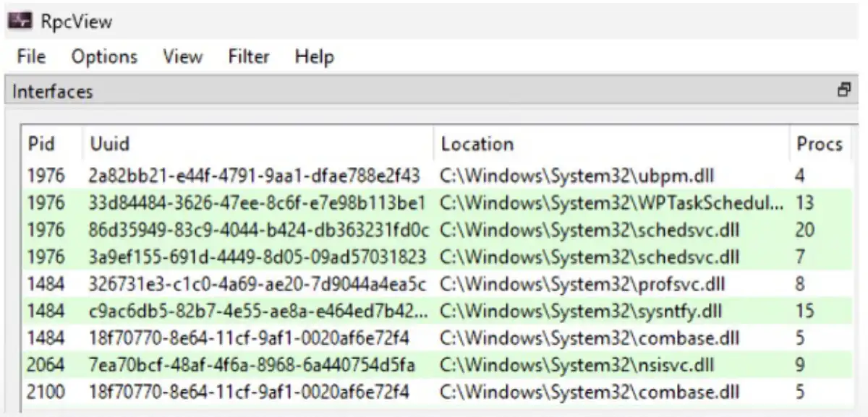Screen dimensions: 868x417
Task: Undock the Interfaces panel using float icon
Action: coord(843,91)
